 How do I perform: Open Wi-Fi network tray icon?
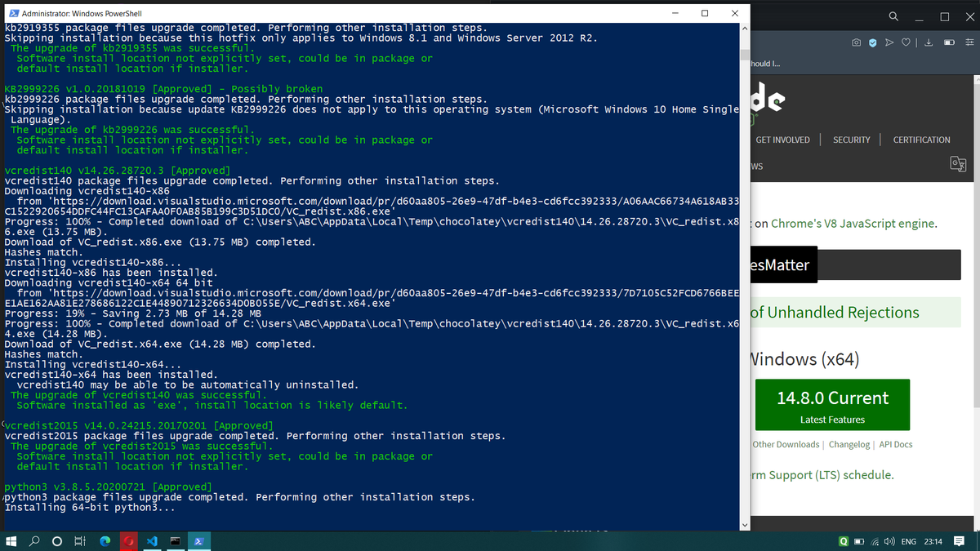click(875, 541)
